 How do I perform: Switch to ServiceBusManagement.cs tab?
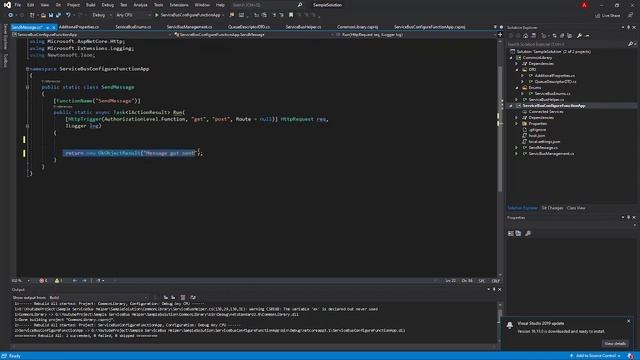(x=189, y=27)
